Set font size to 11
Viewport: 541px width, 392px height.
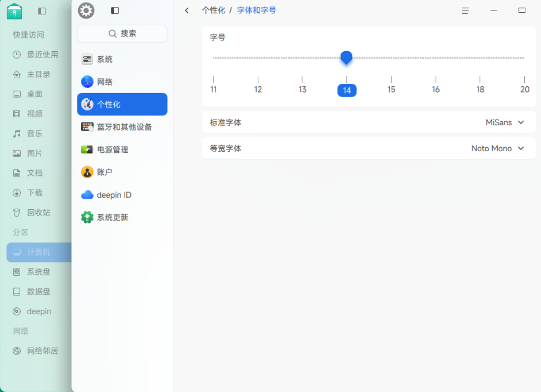(213, 89)
